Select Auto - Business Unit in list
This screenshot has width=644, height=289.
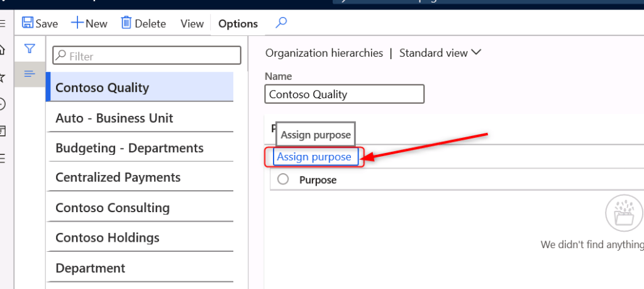114,118
